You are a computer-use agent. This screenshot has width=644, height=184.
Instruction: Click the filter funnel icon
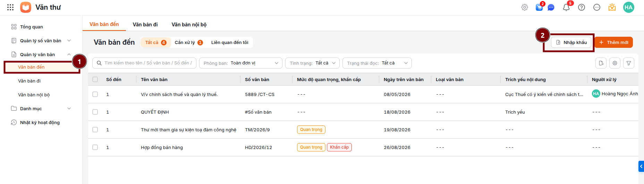[629, 63]
